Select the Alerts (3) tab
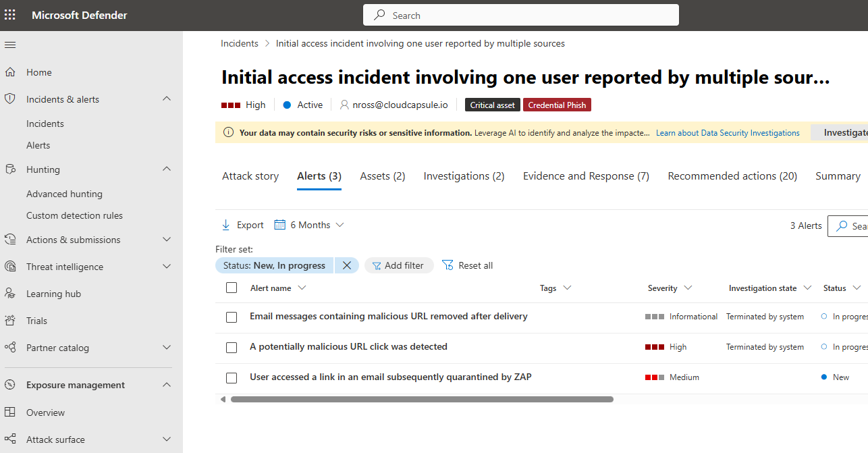 319,176
